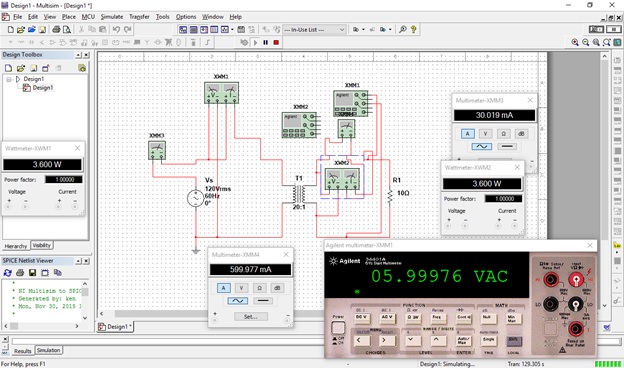Click the Help question mark icon
The width and height of the screenshot is (624, 368).
(x=414, y=29)
